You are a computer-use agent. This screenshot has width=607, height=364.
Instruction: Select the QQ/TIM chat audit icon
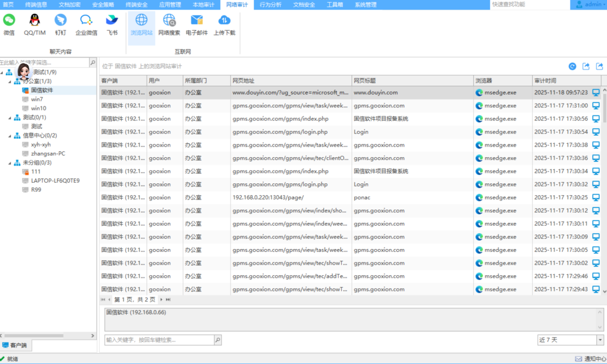35,25
